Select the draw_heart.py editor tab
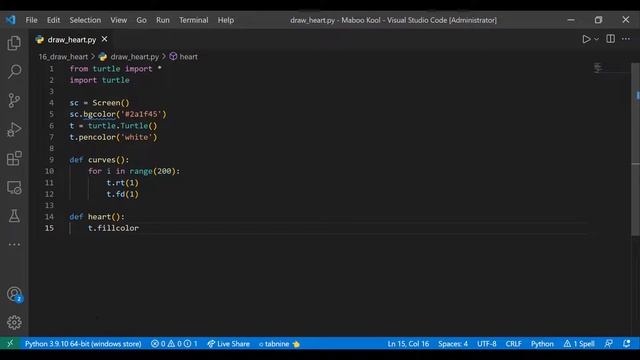Screen dimensions: 640x360 pos(71,40)
